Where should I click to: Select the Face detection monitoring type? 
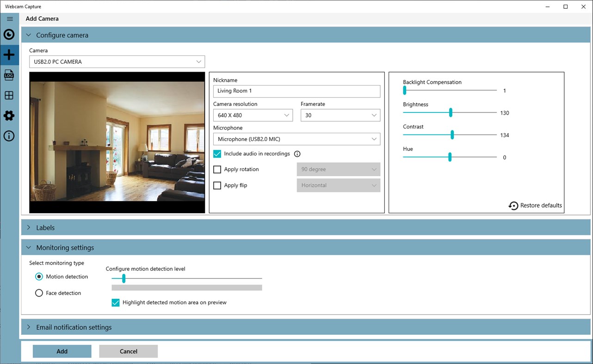click(39, 293)
